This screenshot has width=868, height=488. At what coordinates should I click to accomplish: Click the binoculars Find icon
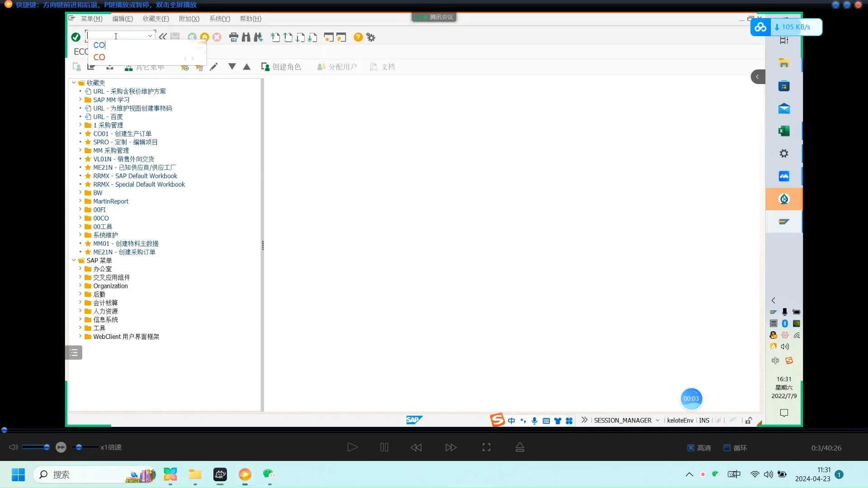tap(246, 37)
